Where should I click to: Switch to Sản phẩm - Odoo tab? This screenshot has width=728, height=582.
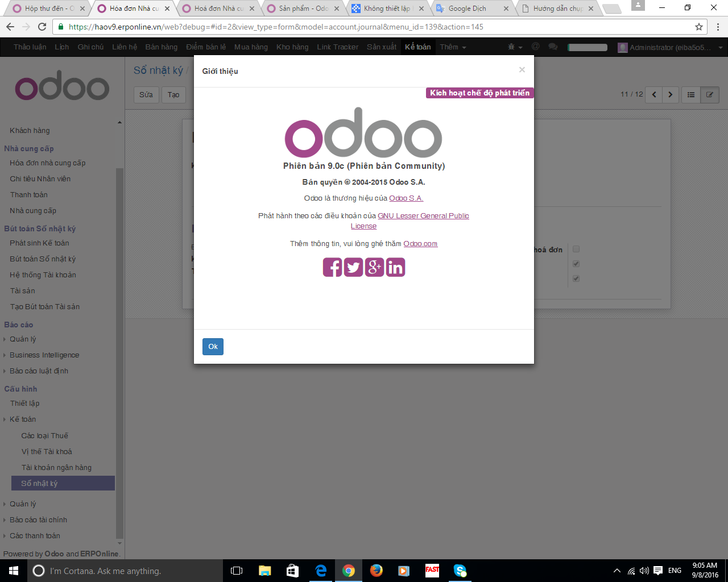point(302,9)
